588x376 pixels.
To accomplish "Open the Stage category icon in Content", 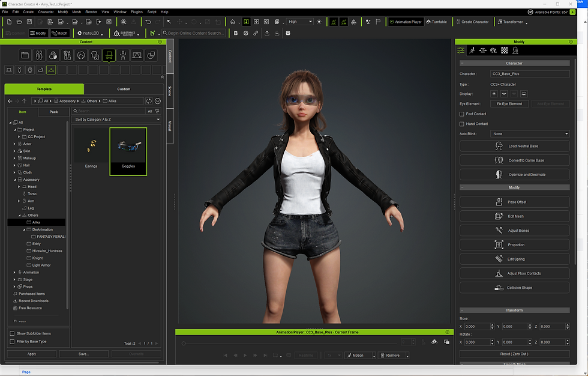I will 137,55.
